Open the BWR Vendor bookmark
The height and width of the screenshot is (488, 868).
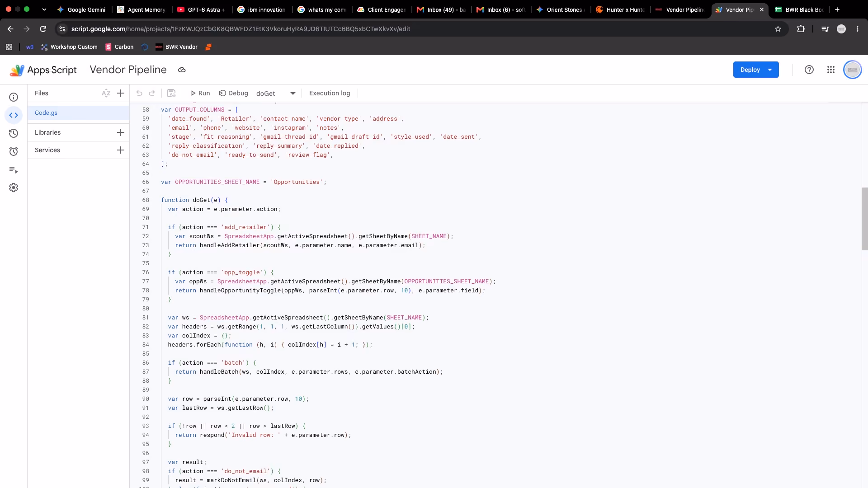pos(176,47)
